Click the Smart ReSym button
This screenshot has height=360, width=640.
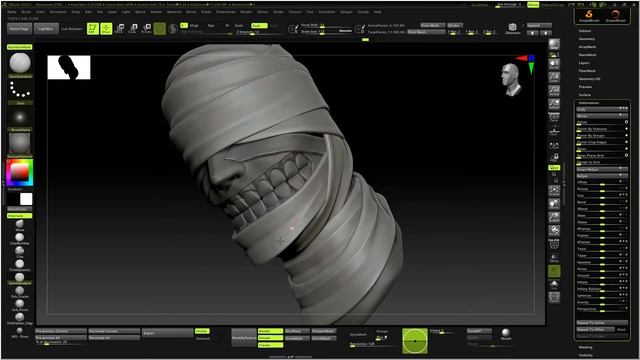point(602,169)
